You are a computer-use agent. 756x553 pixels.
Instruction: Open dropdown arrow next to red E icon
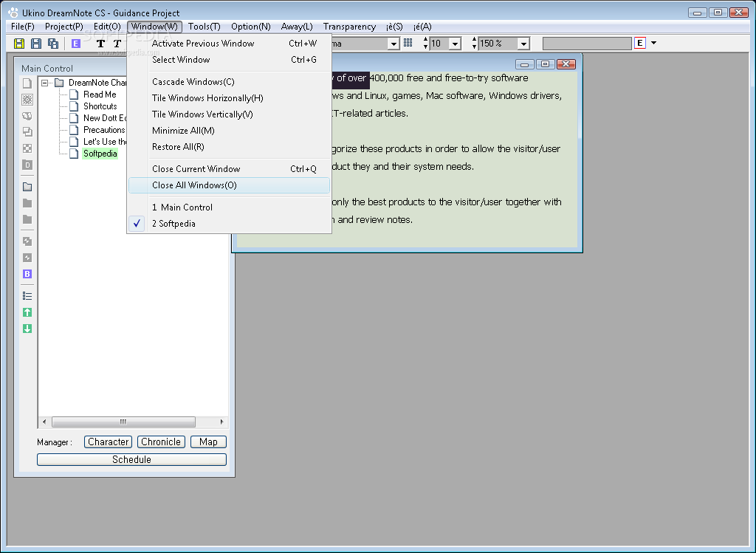coord(654,43)
